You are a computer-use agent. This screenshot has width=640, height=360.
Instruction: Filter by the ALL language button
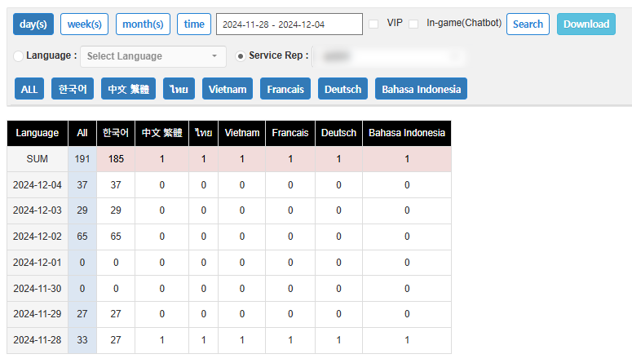pyautogui.click(x=29, y=89)
